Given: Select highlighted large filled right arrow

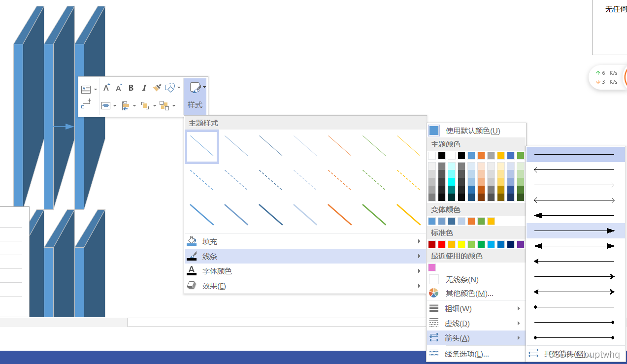Looking at the screenshot, I should click(575, 231).
